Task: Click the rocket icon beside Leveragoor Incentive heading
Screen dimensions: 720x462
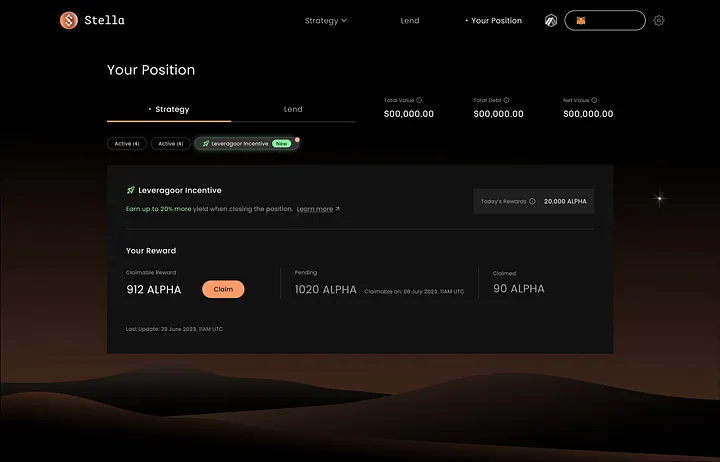Action: pos(130,190)
